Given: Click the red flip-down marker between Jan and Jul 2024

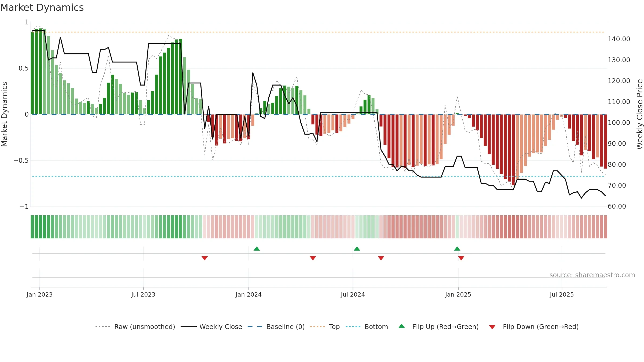Looking at the screenshot, I should (313, 258).
